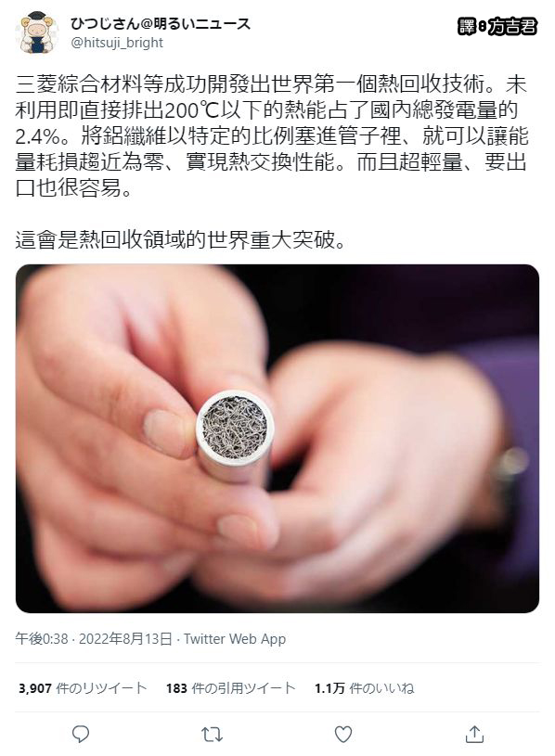The image size is (555, 756).
Task: Like the tweet with the heart icon
Action: coord(342,734)
